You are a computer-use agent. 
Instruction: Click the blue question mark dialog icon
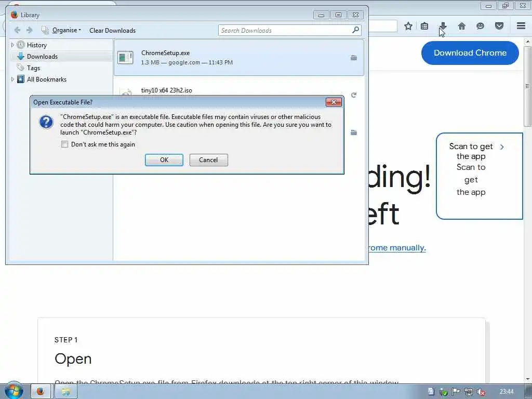[46, 122]
